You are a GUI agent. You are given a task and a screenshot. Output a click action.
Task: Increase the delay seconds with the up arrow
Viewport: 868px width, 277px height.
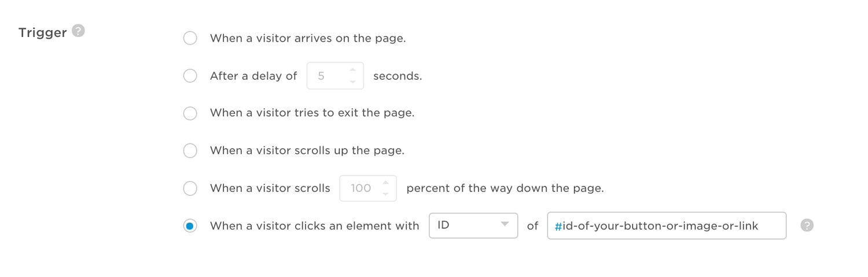point(352,70)
